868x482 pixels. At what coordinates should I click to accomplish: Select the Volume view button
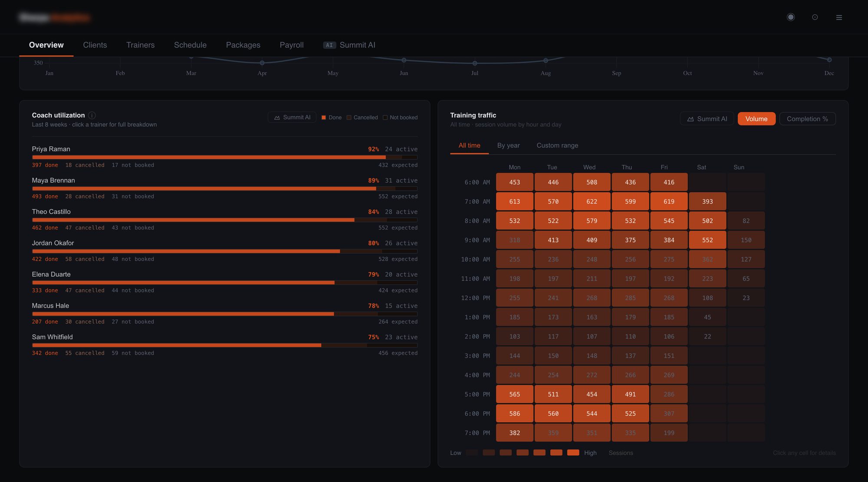tap(756, 119)
